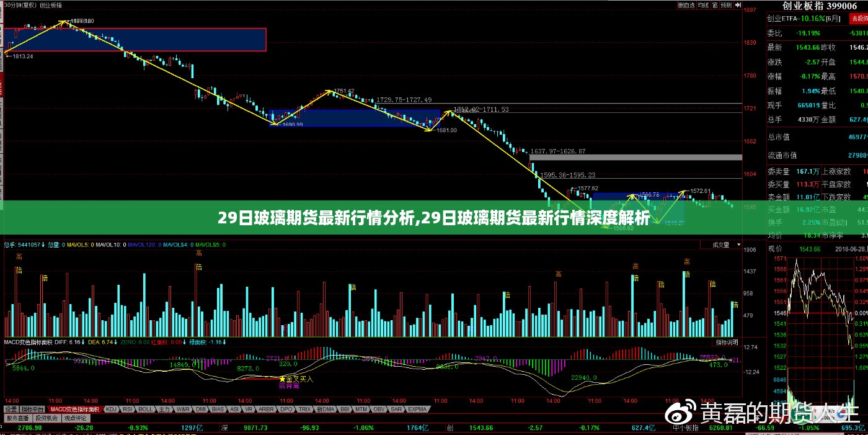Switch to the RSI indicator tab
This screenshot has height=435, width=868.
pos(129,410)
